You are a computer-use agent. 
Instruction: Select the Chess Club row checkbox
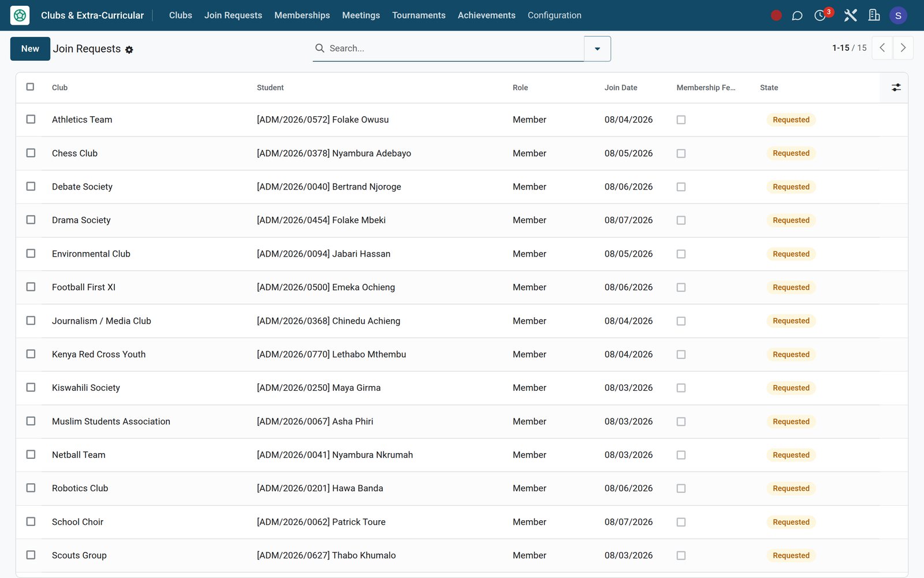pos(31,153)
